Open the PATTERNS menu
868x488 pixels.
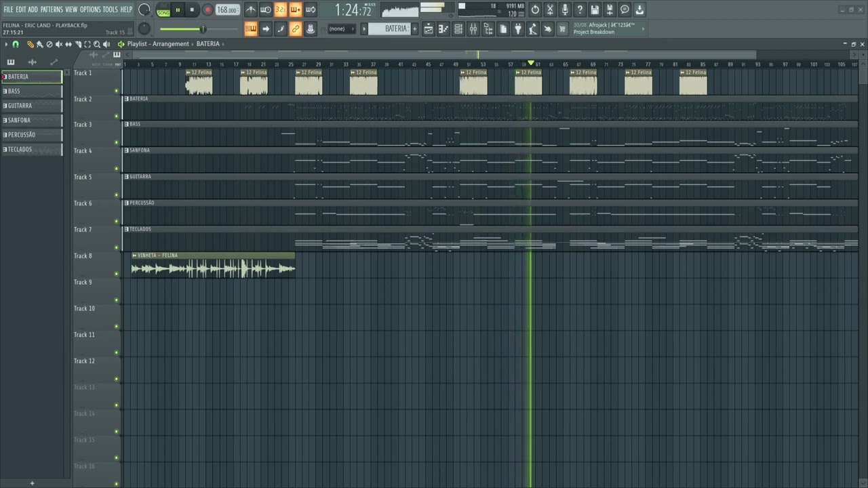52,9
